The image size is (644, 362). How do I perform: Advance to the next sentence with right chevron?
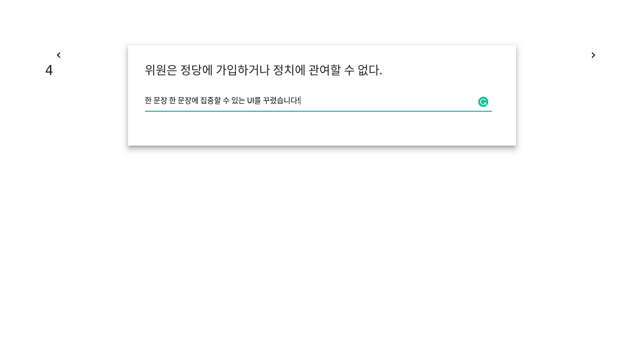pyautogui.click(x=593, y=55)
